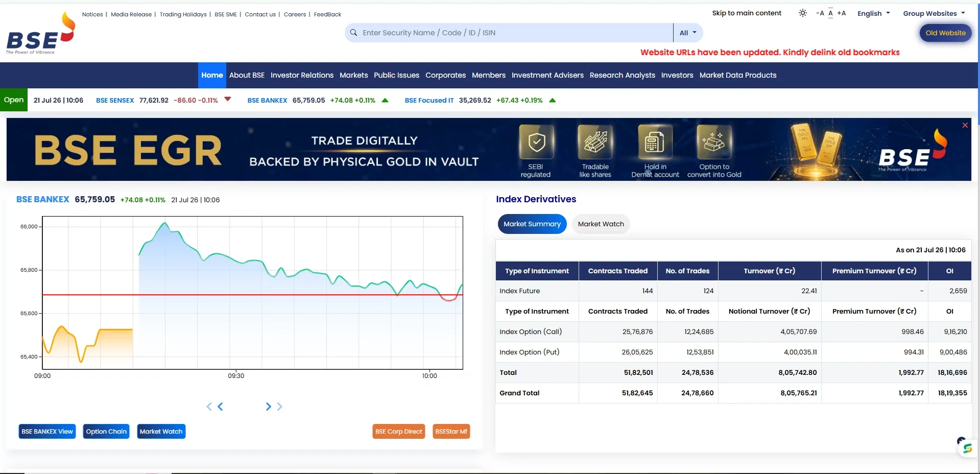Decrease font size with -A

click(x=820, y=13)
